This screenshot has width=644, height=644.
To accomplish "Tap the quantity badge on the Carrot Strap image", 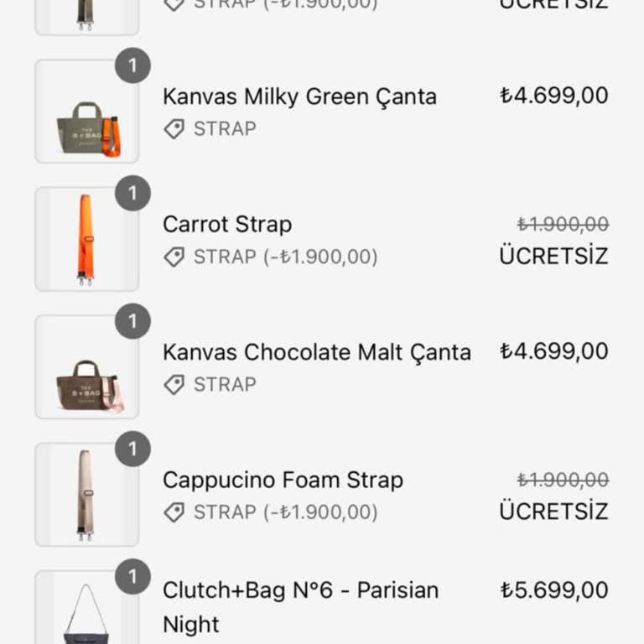I will coord(132,194).
